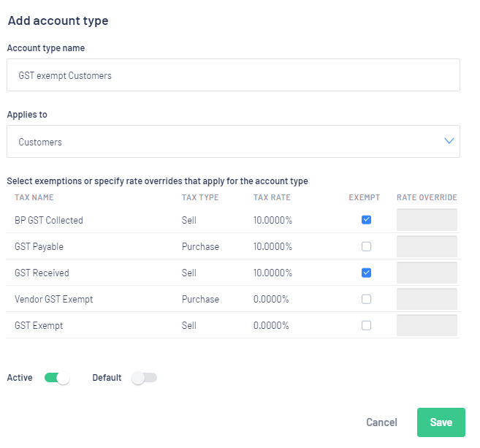Click rate override for Vendor GST Exempt
Image resolution: width=480 pixels, height=448 pixels.
point(427,299)
